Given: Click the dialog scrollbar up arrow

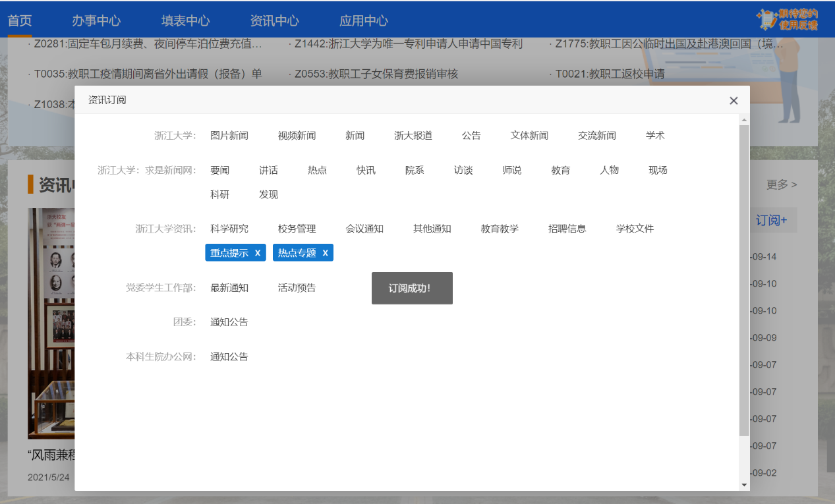Looking at the screenshot, I should pos(745,120).
